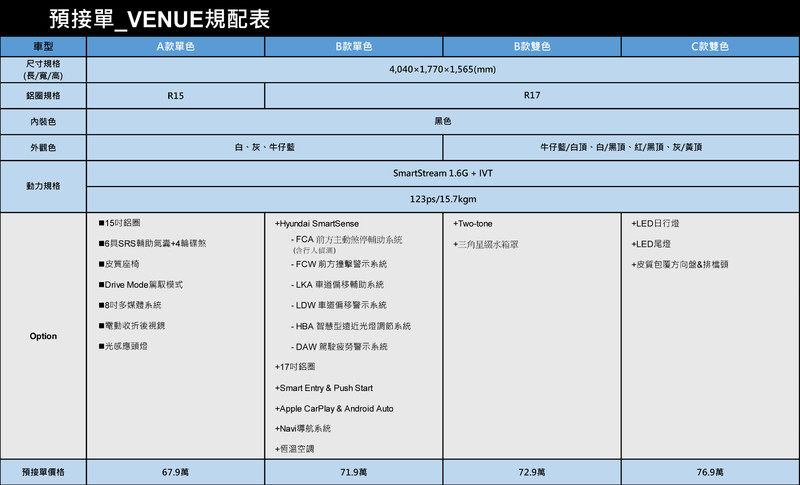This screenshot has height=485, width=800.
Task: Click the +皮質包覆方向盤&排檔頭 line
Action: [680, 264]
